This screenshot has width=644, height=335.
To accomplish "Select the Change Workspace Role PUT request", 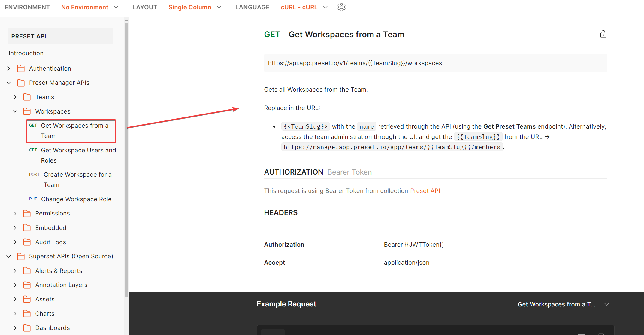I will 77,199.
